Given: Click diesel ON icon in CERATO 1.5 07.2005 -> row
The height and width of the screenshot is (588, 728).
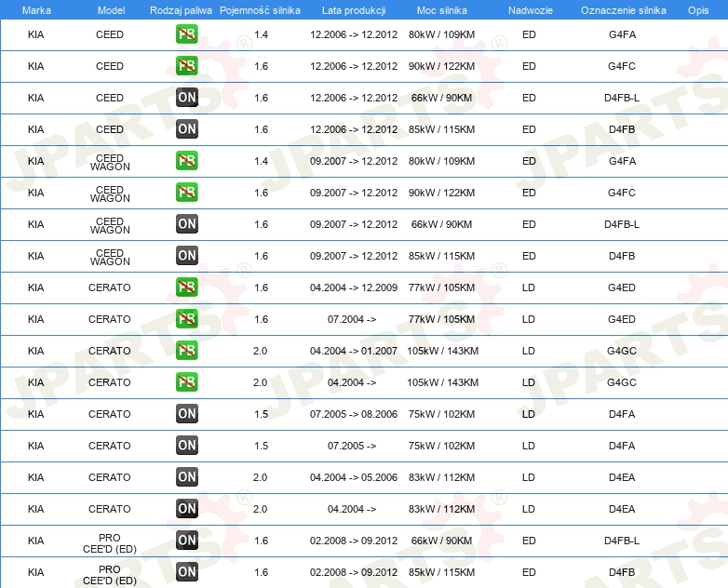Looking at the screenshot, I should (186, 445).
